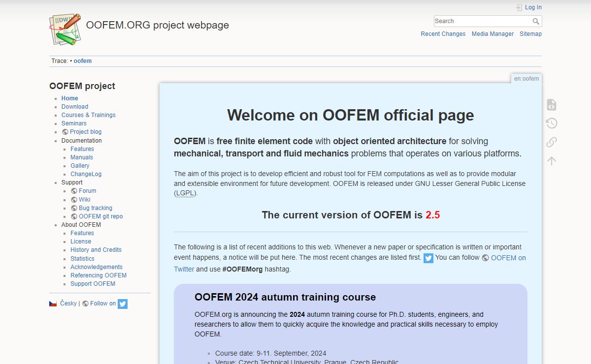Open the Wiki link

pos(85,200)
